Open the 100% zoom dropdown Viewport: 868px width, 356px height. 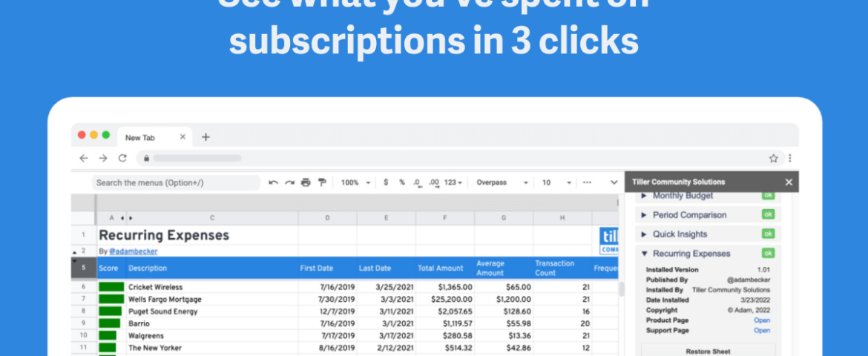tap(355, 182)
